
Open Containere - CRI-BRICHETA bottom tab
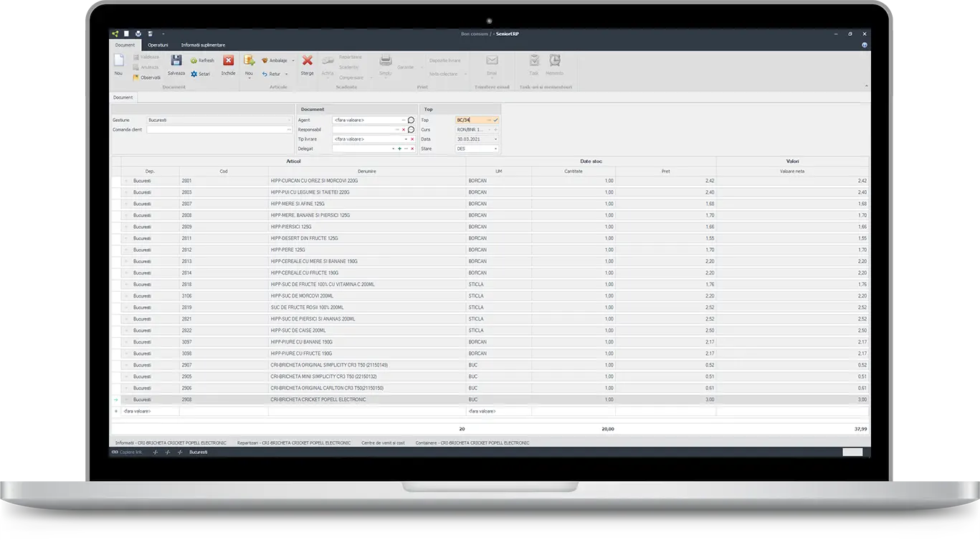pos(472,443)
